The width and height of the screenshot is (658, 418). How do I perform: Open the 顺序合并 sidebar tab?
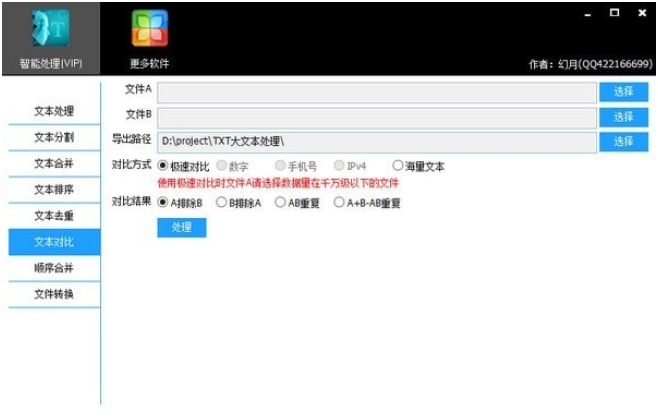coord(54,268)
